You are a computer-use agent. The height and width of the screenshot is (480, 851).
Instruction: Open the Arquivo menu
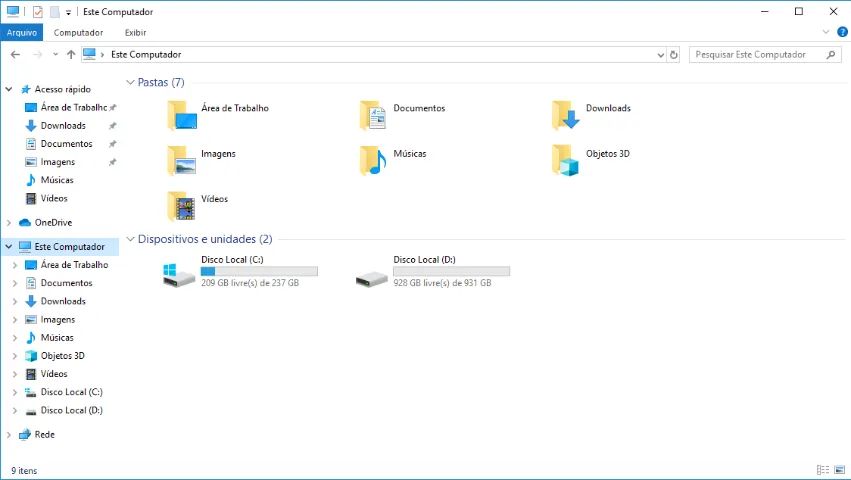[x=21, y=32]
